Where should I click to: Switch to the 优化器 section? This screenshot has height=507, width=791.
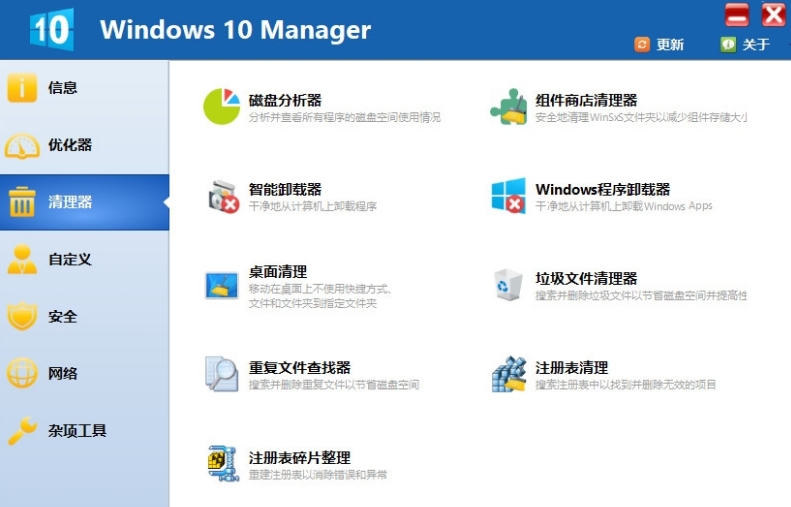tap(84, 145)
